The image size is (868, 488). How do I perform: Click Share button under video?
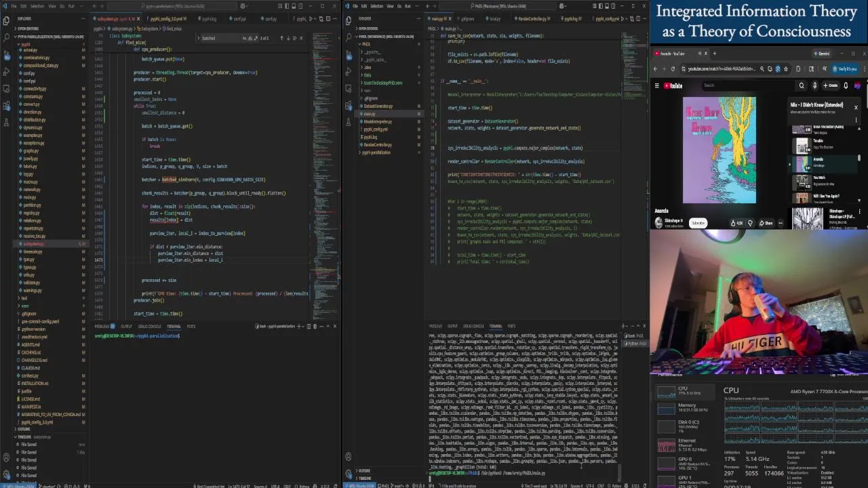point(766,223)
